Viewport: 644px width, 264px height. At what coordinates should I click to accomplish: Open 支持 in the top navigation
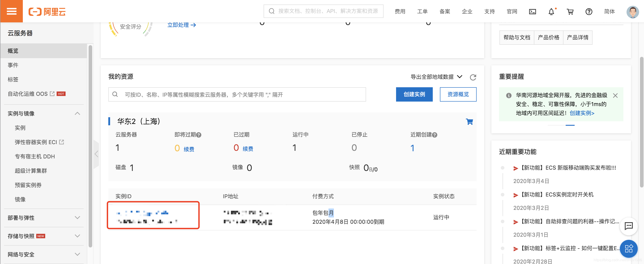pyautogui.click(x=490, y=11)
